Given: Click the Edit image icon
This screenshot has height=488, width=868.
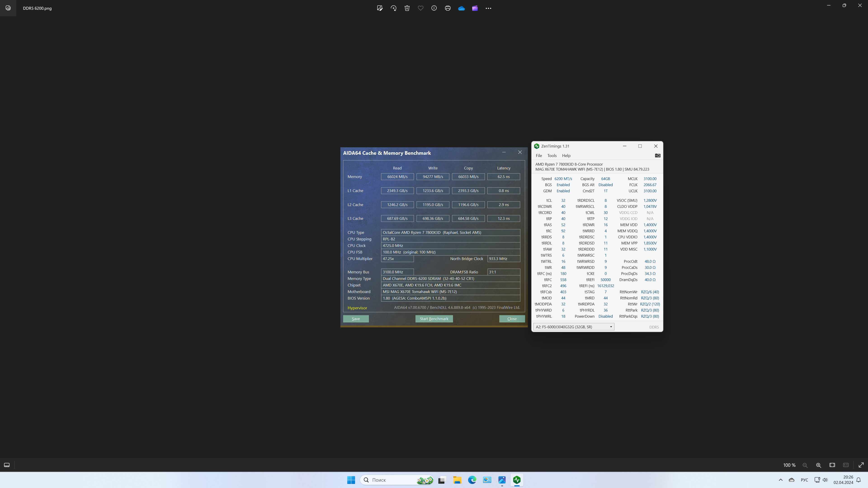Looking at the screenshot, I should point(380,8).
